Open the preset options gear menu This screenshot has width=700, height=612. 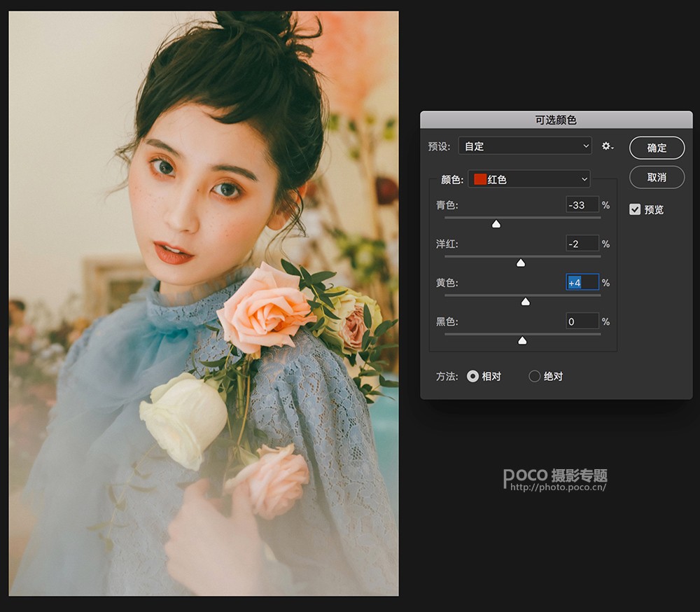click(608, 146)
